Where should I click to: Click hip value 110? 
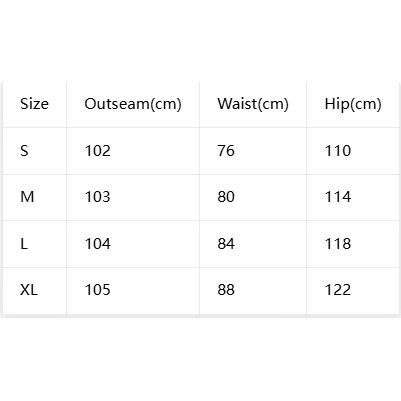pyautogui.click(x=338, y=151)
